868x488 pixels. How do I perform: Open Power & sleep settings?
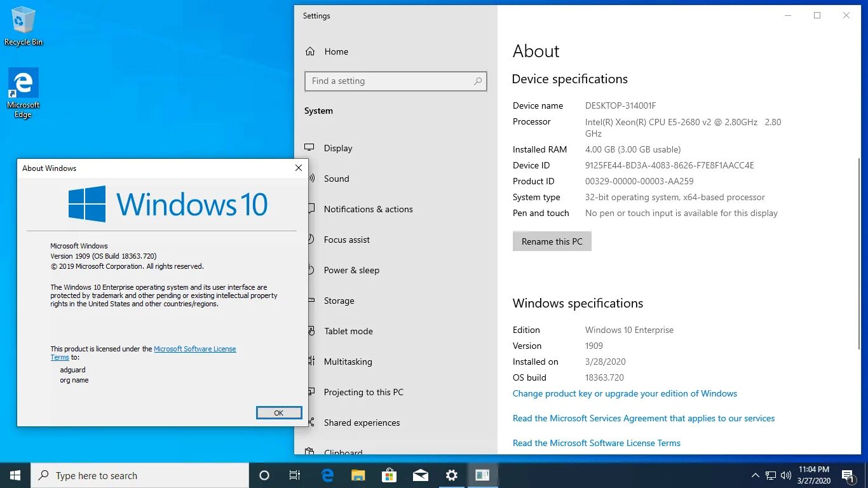click(x=350, y=270)
